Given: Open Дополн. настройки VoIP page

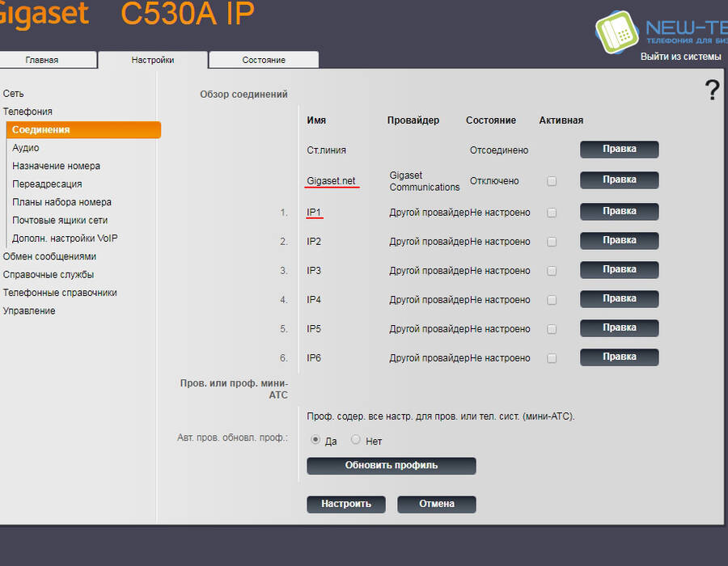Looking at the screenshot, I should [65, 239].
